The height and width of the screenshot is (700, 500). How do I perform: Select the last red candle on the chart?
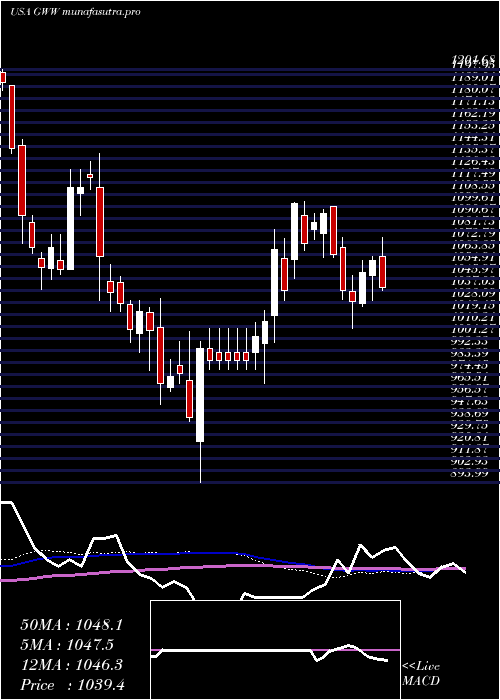(x=382, y=272)
